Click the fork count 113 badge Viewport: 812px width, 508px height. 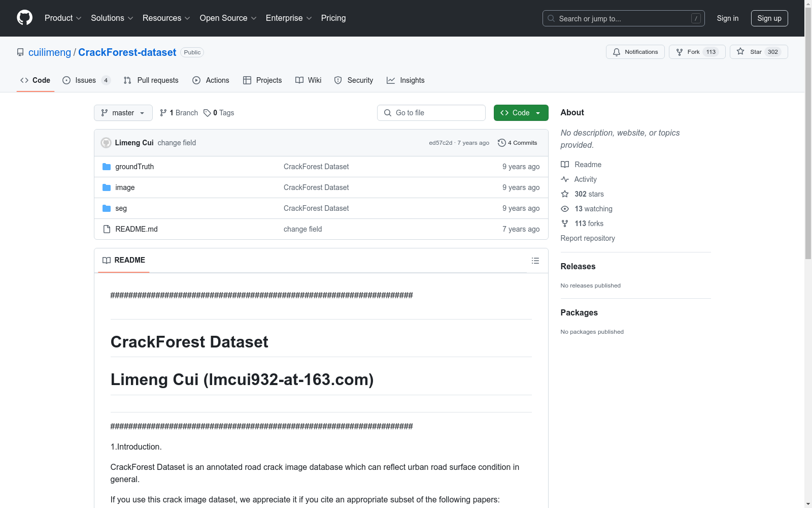click(711, 52)
